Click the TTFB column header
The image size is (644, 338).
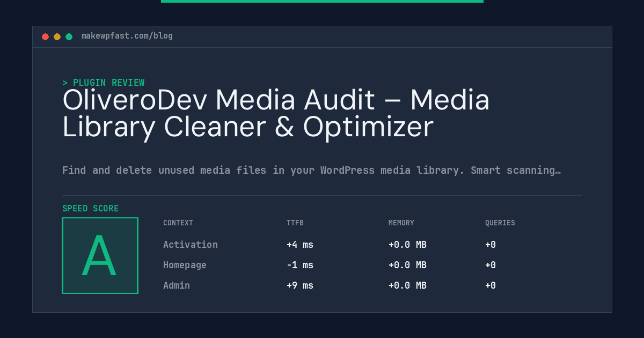(x=295, y=223)
